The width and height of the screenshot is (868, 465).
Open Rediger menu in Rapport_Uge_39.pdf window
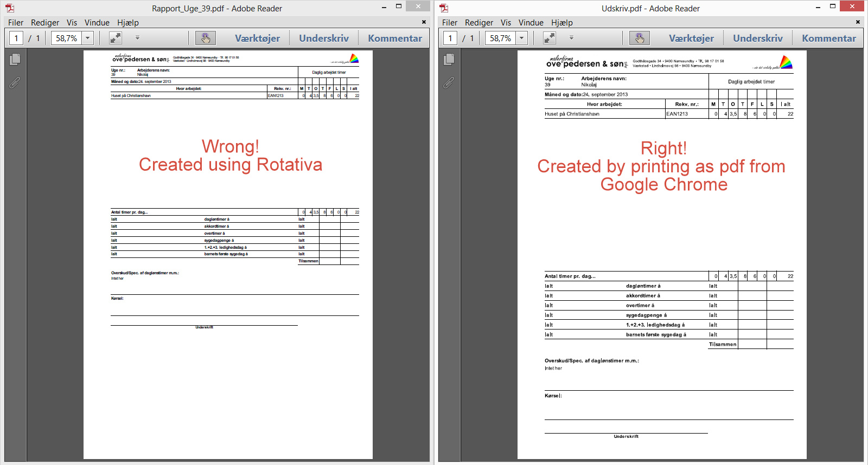click(x=45, y=23)
